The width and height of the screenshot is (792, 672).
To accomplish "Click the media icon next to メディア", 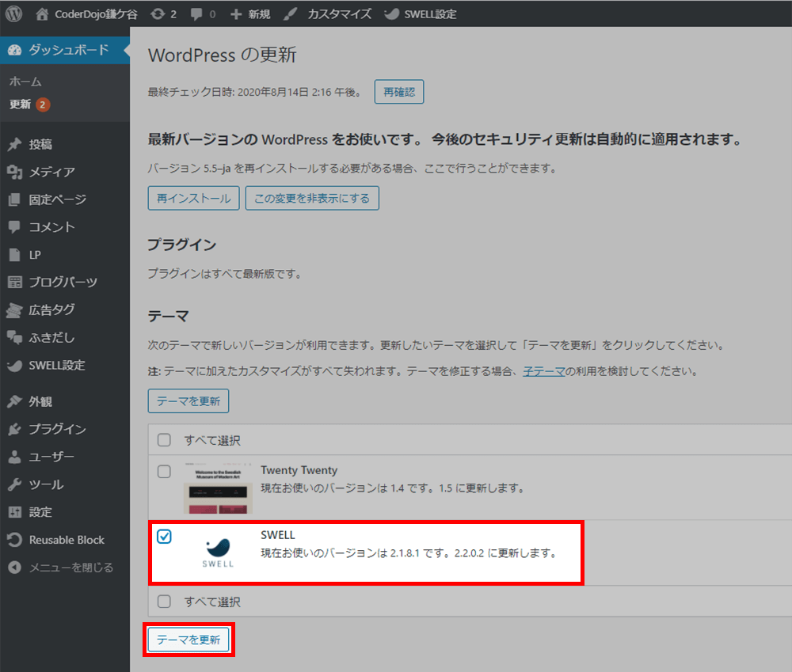I will 14,173.
